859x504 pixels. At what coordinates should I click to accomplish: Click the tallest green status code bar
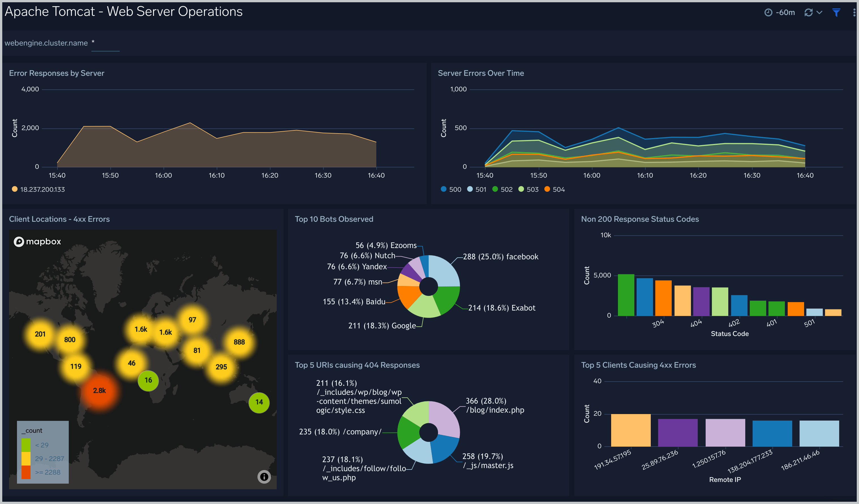click(626, 295)
